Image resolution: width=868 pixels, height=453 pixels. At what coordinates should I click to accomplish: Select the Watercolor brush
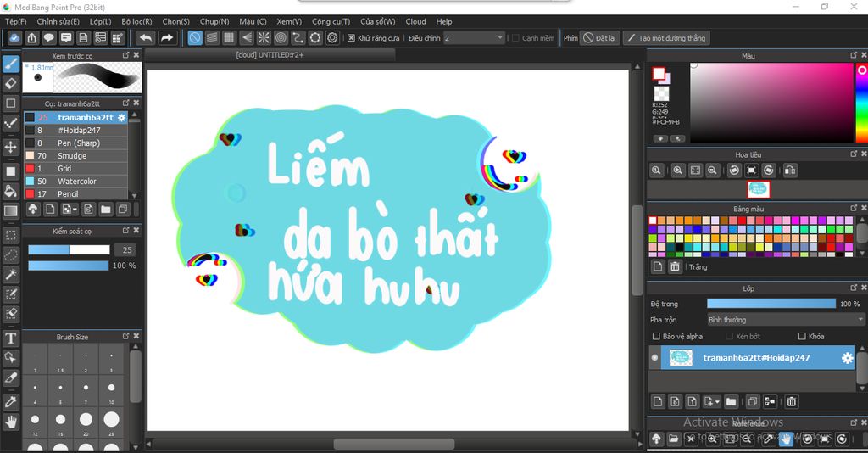pos(75,181)
